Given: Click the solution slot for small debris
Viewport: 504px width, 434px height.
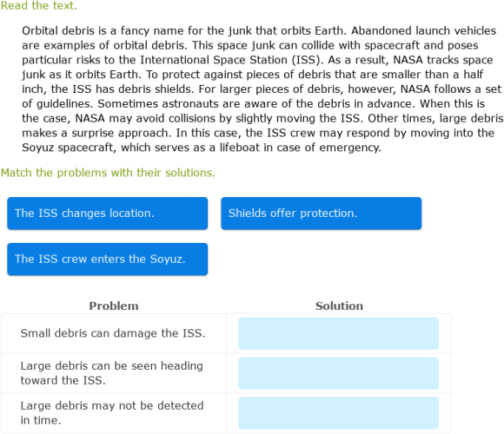Looking at the screenshot, I should coord(339,333).
